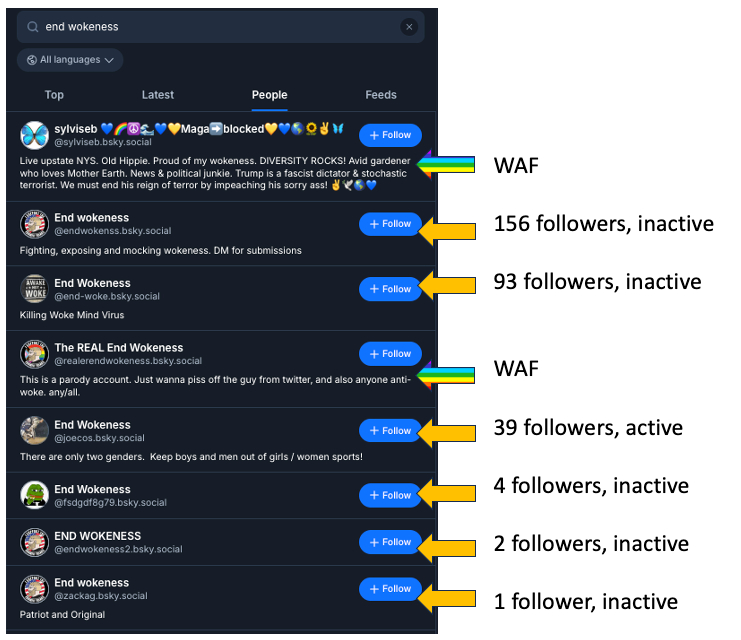
Task: Open avatar of @endwokeness.bsky.social
Action: (35, 224)
